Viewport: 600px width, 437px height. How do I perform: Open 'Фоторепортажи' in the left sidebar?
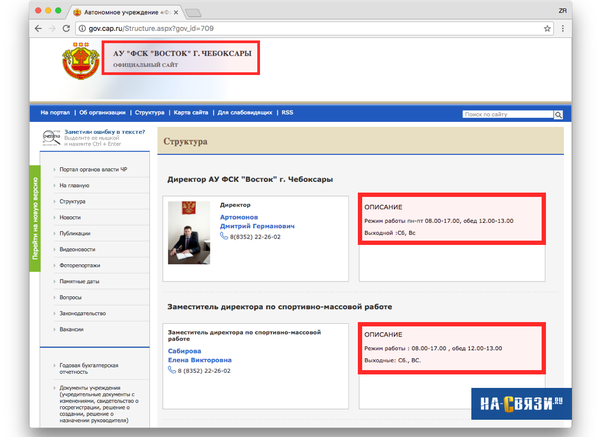click(82, 265)
